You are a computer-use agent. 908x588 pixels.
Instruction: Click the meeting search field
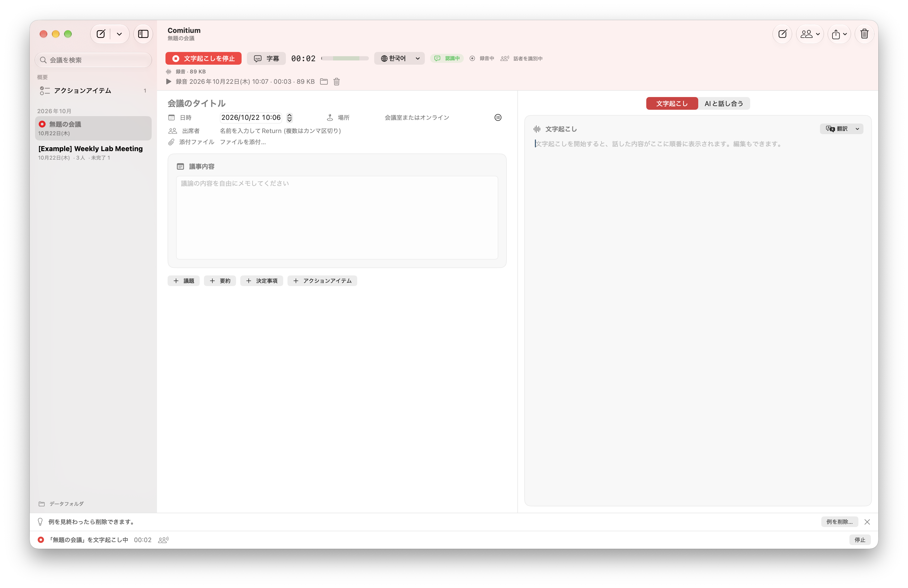click(93, 60)
